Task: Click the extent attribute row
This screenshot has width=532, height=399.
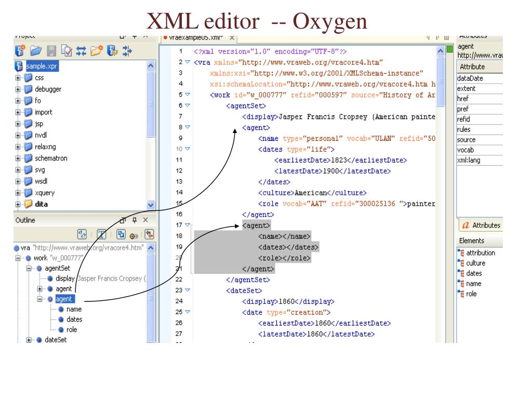Action: click(x=480, y=88)
